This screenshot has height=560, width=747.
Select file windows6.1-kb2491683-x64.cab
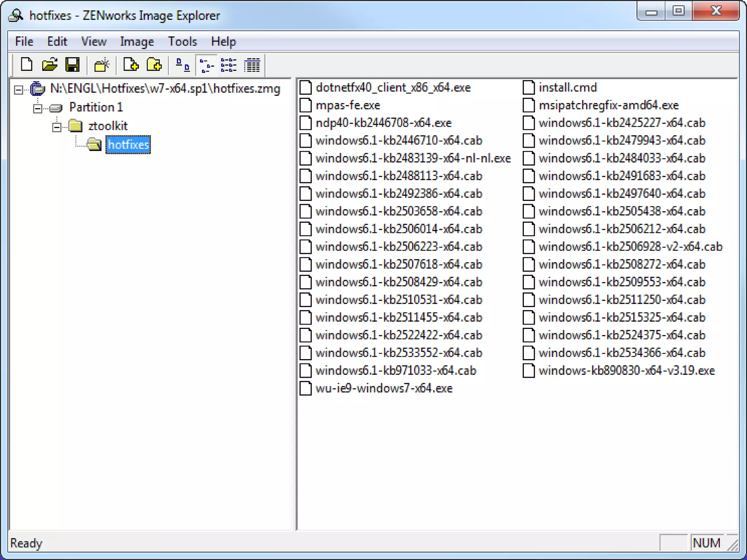622,176
